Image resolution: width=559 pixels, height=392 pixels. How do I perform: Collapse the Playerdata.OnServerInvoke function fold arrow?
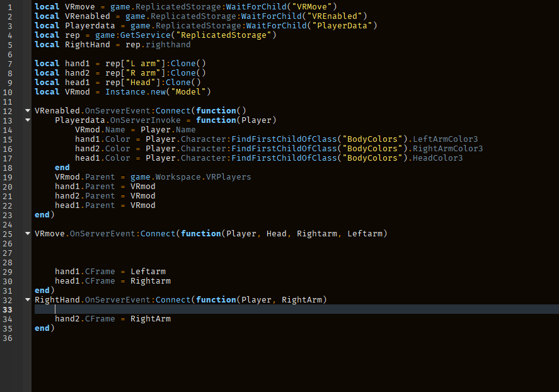coord(27,120)
